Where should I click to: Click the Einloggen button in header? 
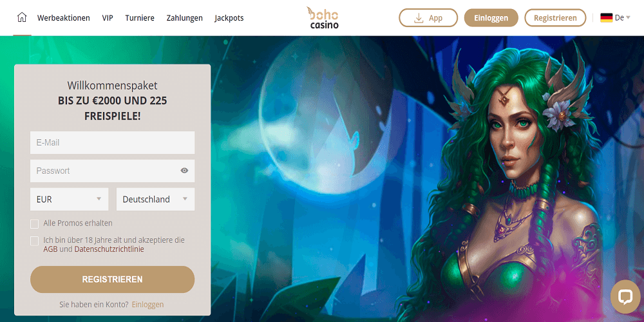coord(491,18)
